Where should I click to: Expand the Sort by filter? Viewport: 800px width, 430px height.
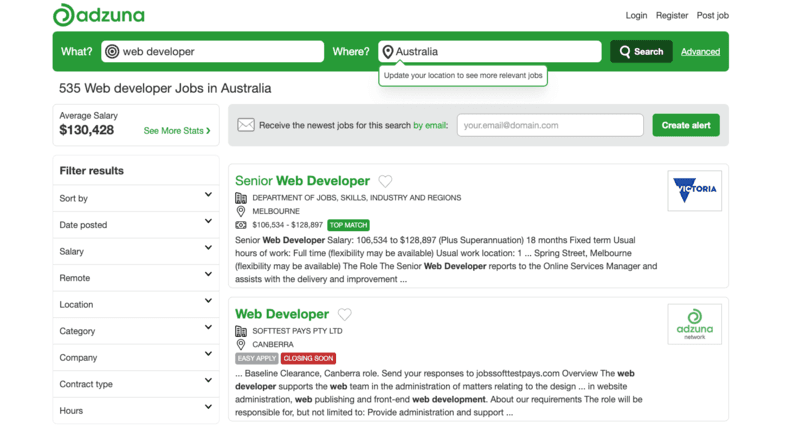tap(136, 198)
